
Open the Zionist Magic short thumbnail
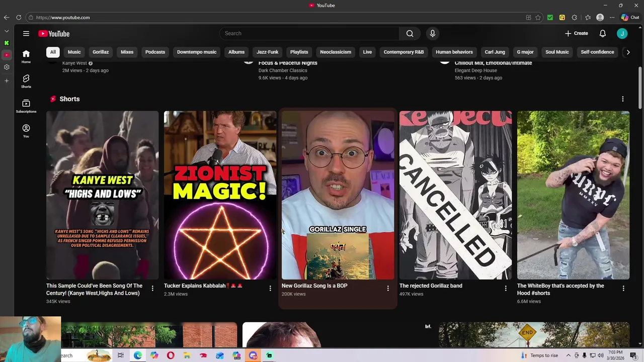click(x=220, y=195)
